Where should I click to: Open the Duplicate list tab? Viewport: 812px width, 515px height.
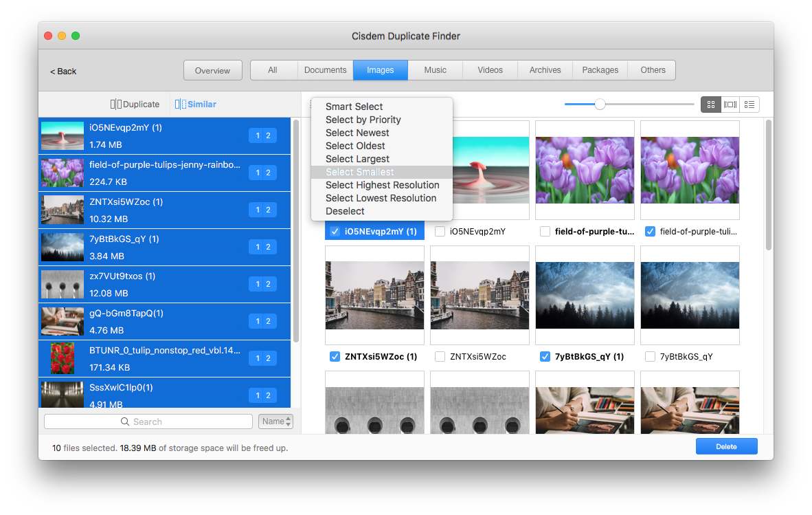[135, 104]
